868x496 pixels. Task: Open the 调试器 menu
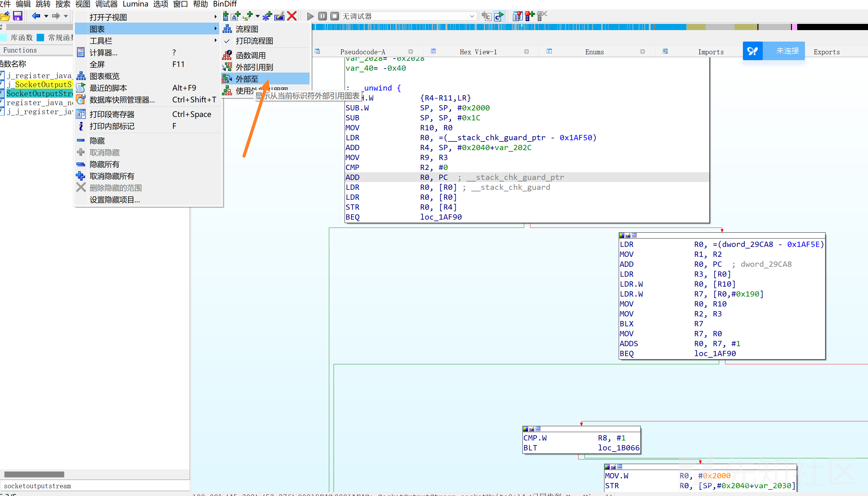[106, 4]
